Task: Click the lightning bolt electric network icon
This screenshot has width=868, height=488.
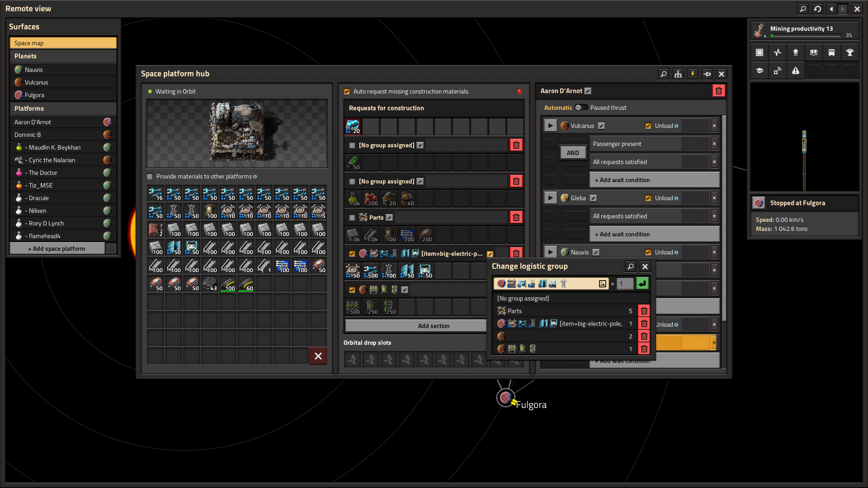Action: [693, 74]
